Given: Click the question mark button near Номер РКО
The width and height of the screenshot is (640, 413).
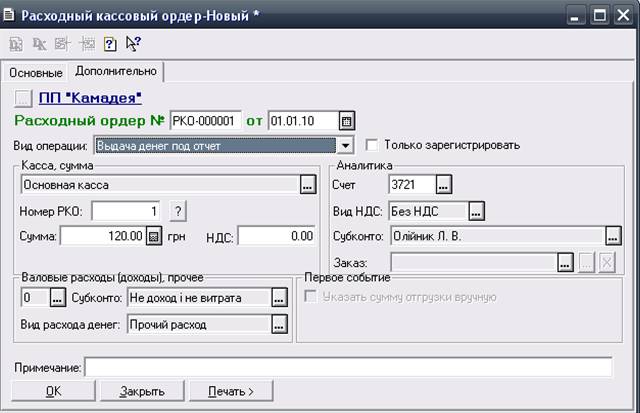Looking at the screenshot, I should 179,211.
